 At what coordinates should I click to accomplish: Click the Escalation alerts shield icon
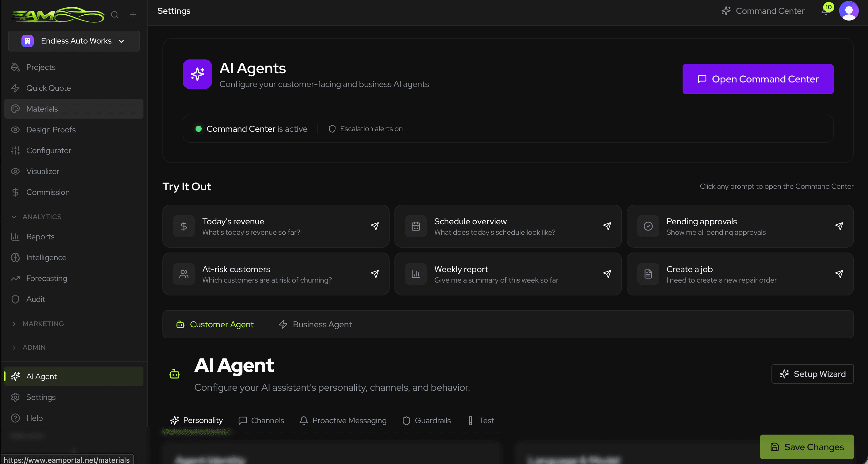tap(332, 129)
